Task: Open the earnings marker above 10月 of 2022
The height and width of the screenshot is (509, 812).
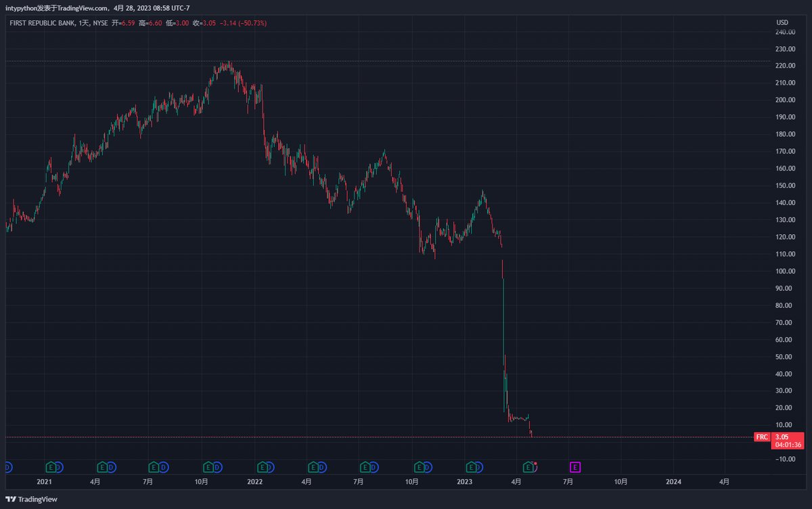Action: [420, 467]
